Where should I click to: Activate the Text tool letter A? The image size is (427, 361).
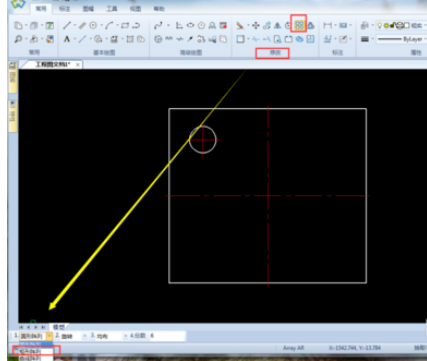pyautogui.click(x=67, y=39)
